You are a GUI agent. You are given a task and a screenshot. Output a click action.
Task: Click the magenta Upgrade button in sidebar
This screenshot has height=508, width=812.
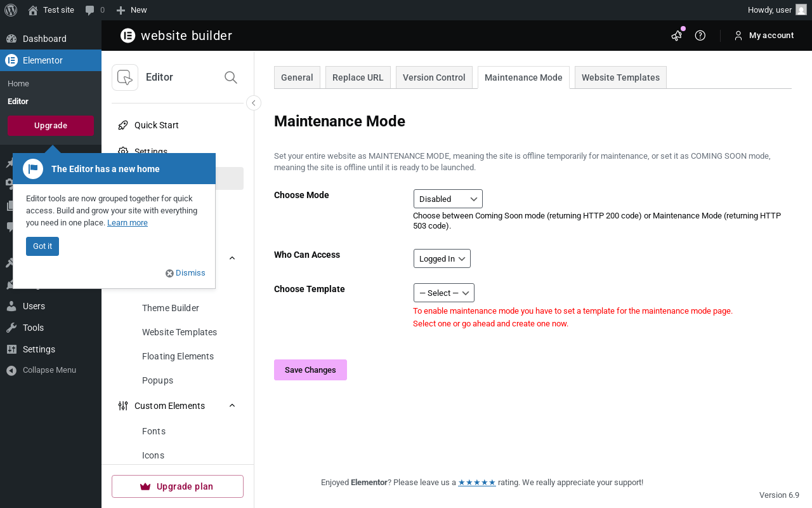coord(51,126)
